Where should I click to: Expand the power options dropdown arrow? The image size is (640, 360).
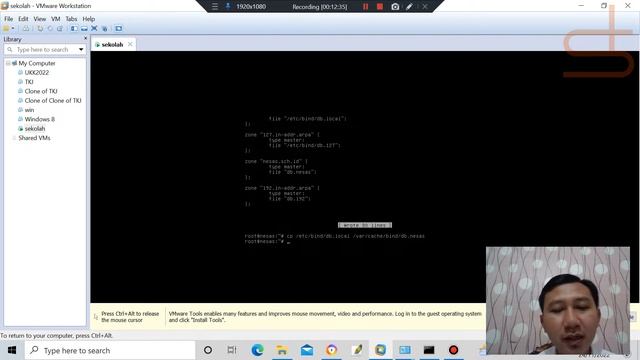(x=13, y=29)
